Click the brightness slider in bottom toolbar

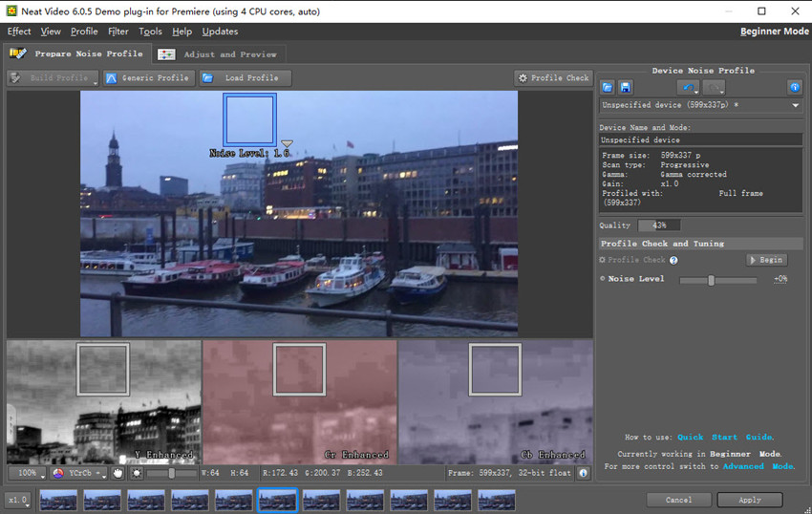(x=171, y=473)
